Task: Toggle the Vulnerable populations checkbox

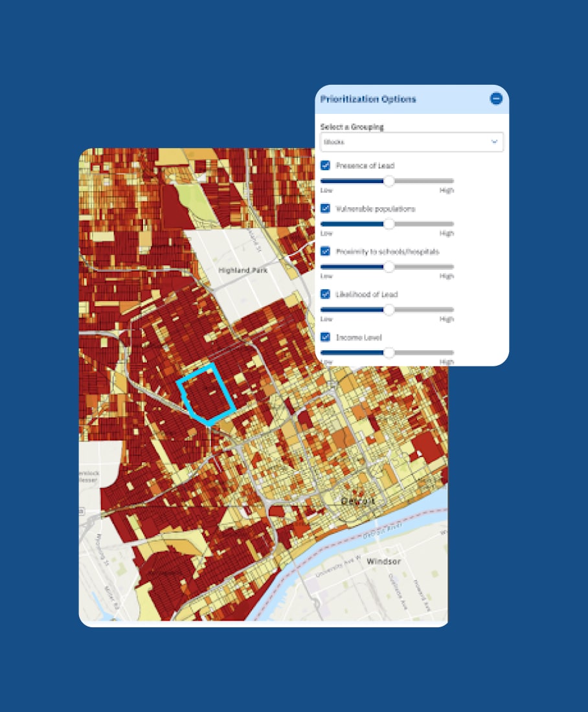Action: tap(326, 208)
